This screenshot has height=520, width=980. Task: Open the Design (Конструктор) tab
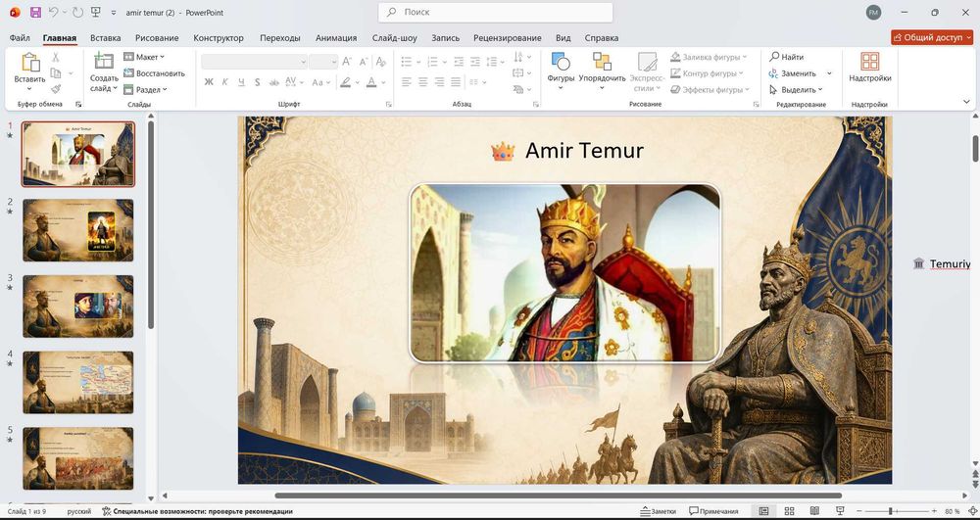[x=219, y=37]
